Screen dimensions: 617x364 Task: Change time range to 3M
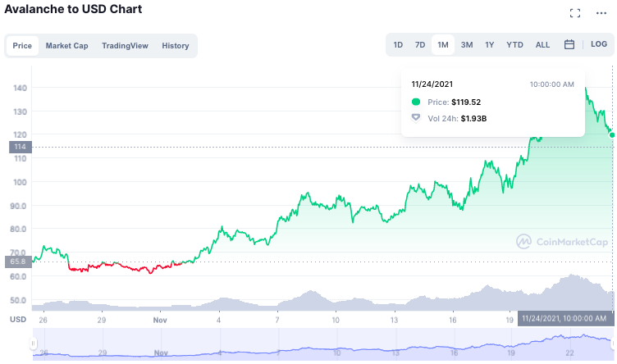[466, 45]
